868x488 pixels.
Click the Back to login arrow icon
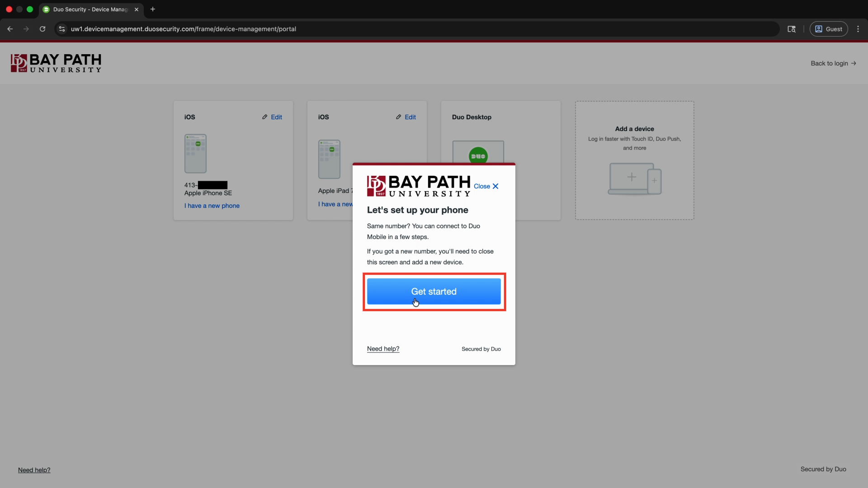coord(854,63)
